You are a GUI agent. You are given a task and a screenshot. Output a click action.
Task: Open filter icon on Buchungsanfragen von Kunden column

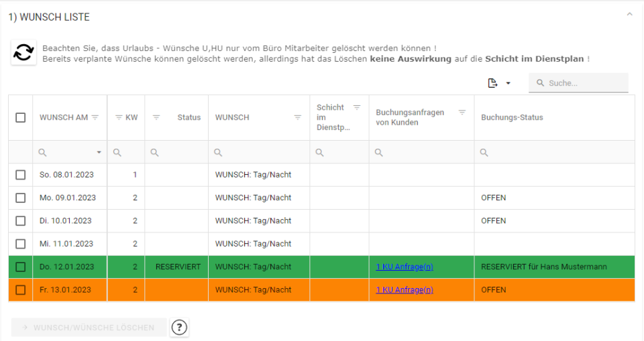point(462,113)
